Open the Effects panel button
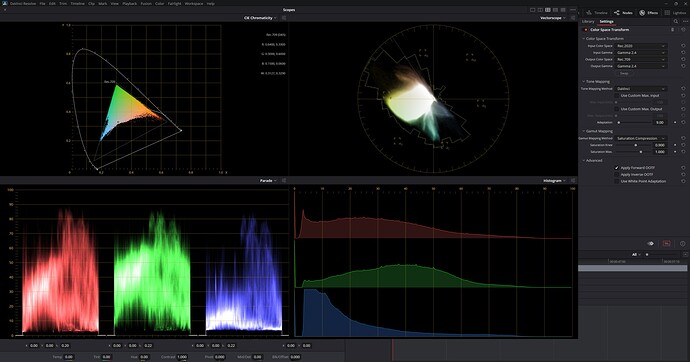This screenshot has height=362, width=690. tap(649, 13)
